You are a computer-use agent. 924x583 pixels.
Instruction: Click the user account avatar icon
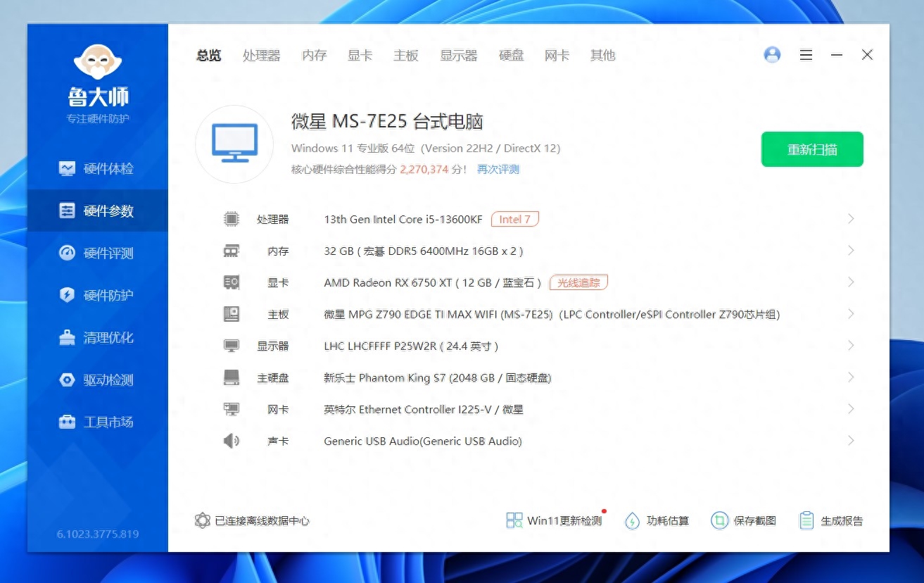(x=772, y=55)
